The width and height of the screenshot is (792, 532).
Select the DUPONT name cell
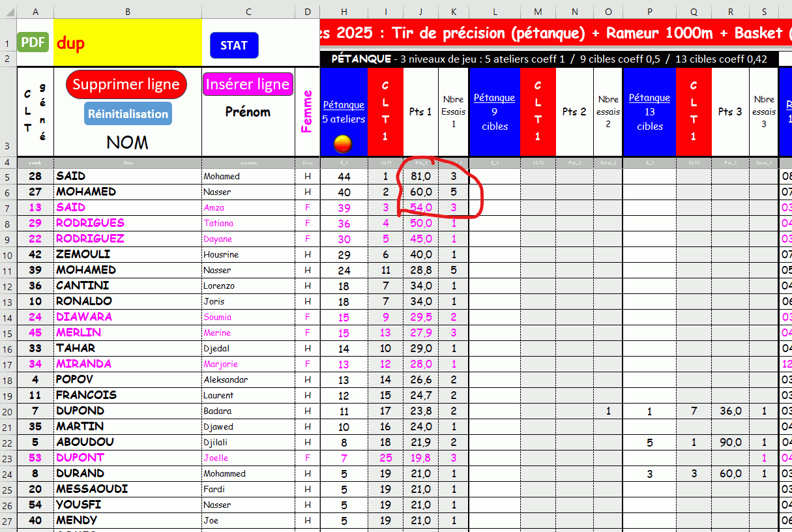tap(128, 458)
